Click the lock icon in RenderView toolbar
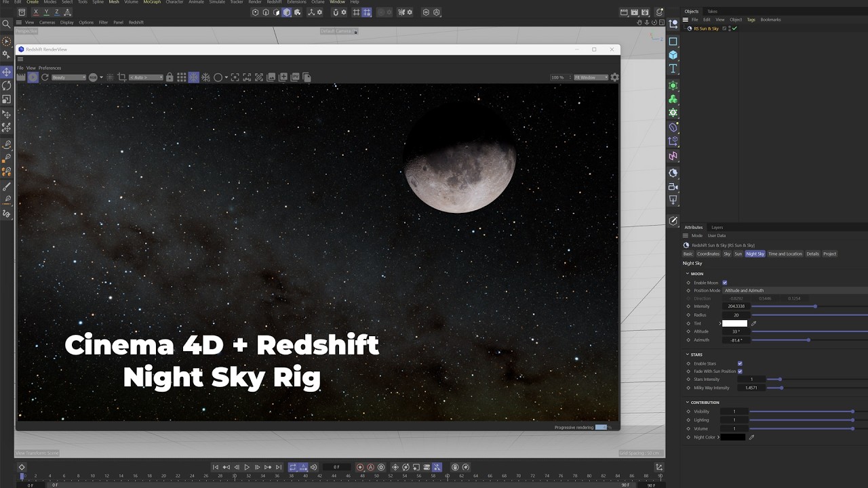 [170, 77]
